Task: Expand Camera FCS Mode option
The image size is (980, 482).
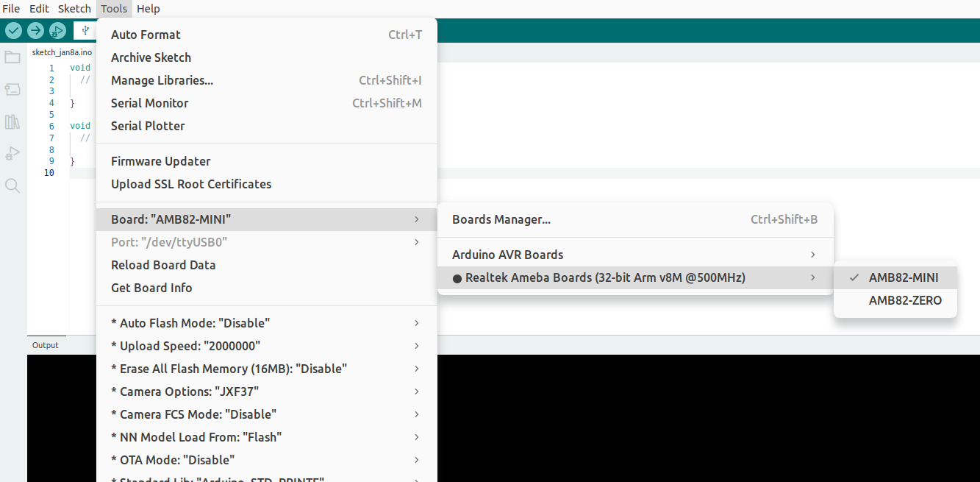Action: point(267,414)
